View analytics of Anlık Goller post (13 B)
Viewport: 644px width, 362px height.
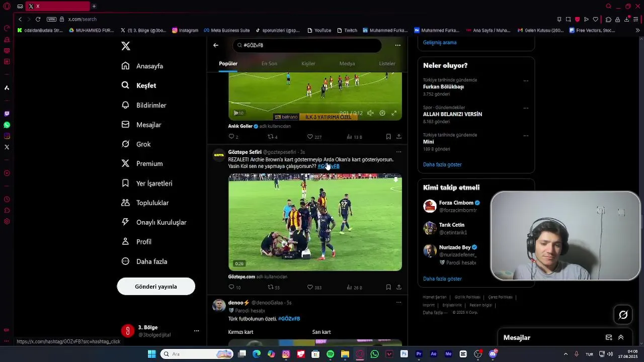coord(354,137)
